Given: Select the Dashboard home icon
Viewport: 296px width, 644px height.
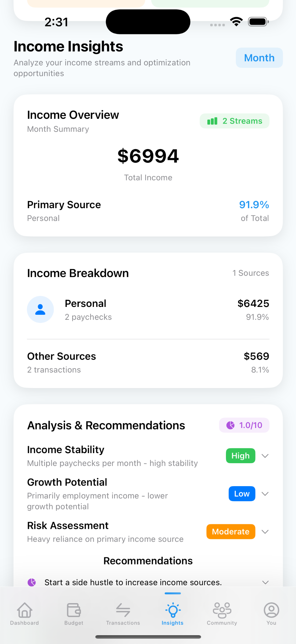Looking at the screenshot, I should click(24, 609).
